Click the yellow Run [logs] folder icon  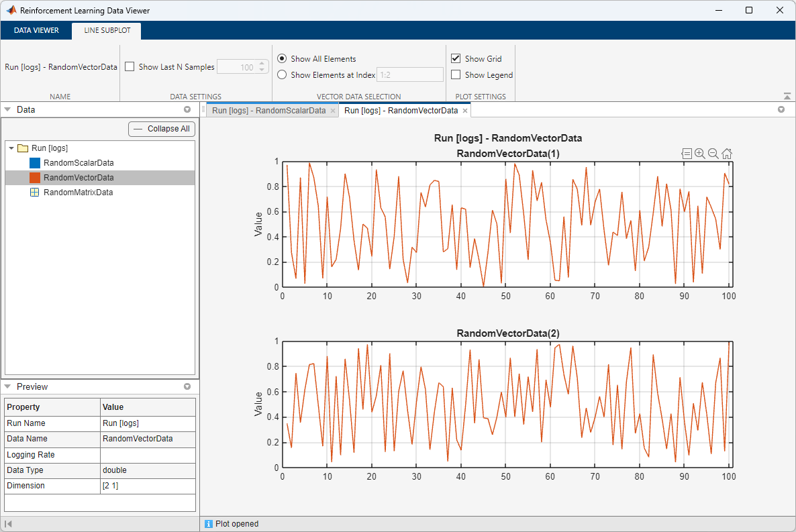22,148
